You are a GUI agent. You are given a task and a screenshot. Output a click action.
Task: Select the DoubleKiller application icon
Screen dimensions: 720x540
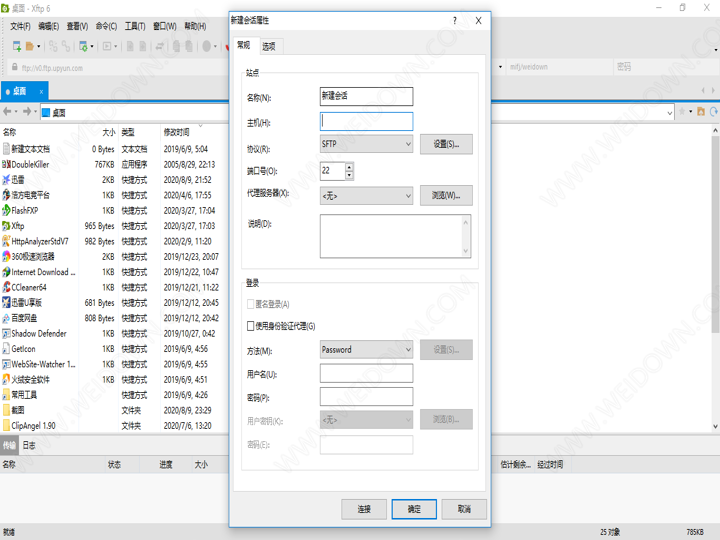click(x=6, y=164)
